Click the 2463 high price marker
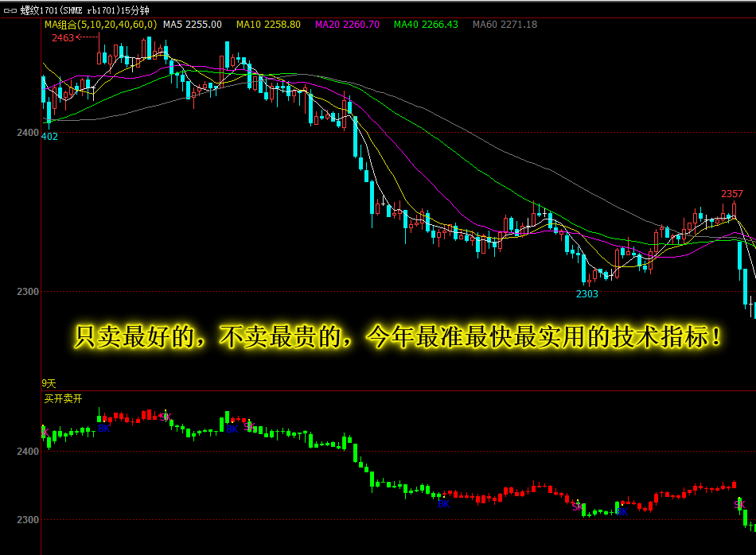756x555 pixels. click(x=63, y=37)
